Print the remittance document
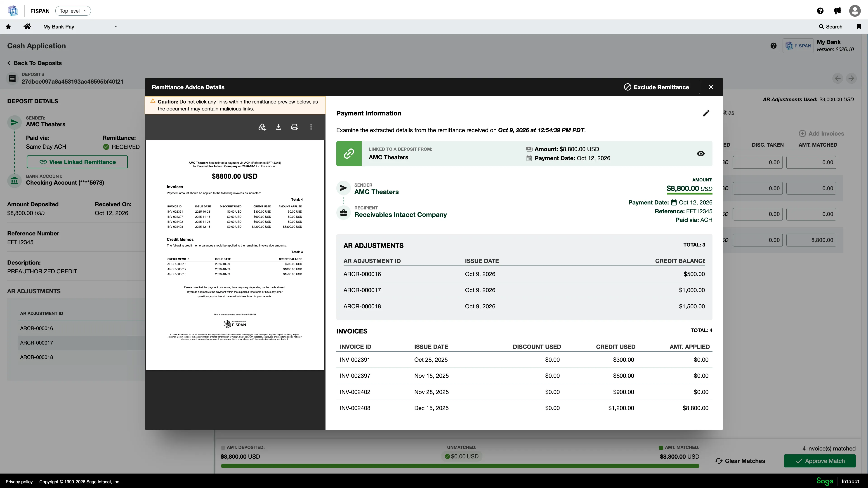 [295, 127]
